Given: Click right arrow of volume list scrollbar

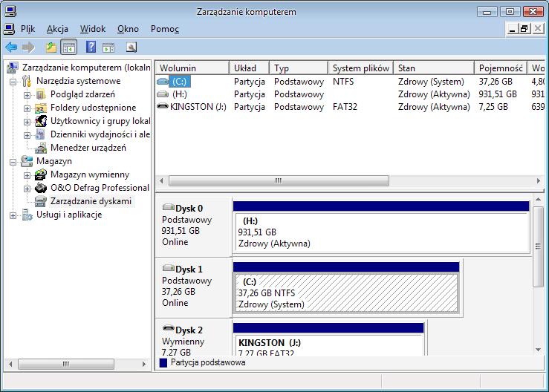Looking at the screenshot, I should pyautogui.click(x=539, y=181).
